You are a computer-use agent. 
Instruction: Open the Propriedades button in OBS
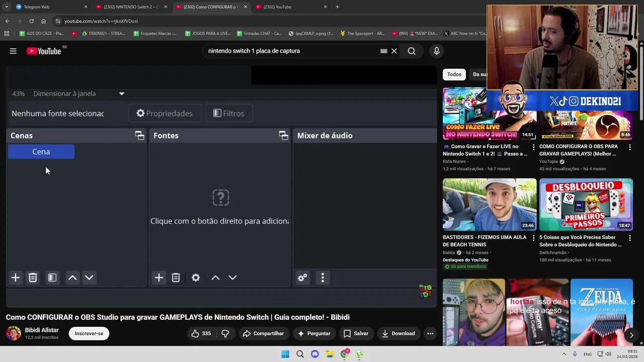(165, 113)
